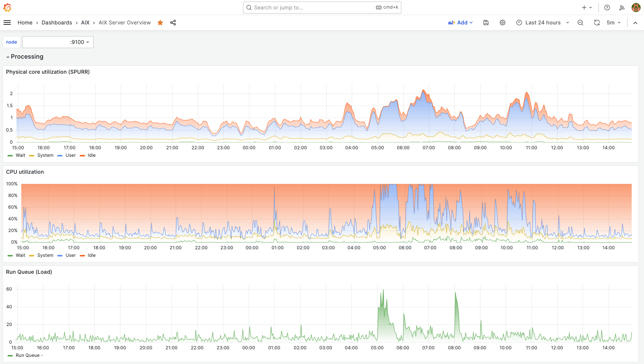The height and width of the screenshot is (364, 644).
Task: Hide the Idle series in CPU utilization legend
Action: click(x=91, y=255)
